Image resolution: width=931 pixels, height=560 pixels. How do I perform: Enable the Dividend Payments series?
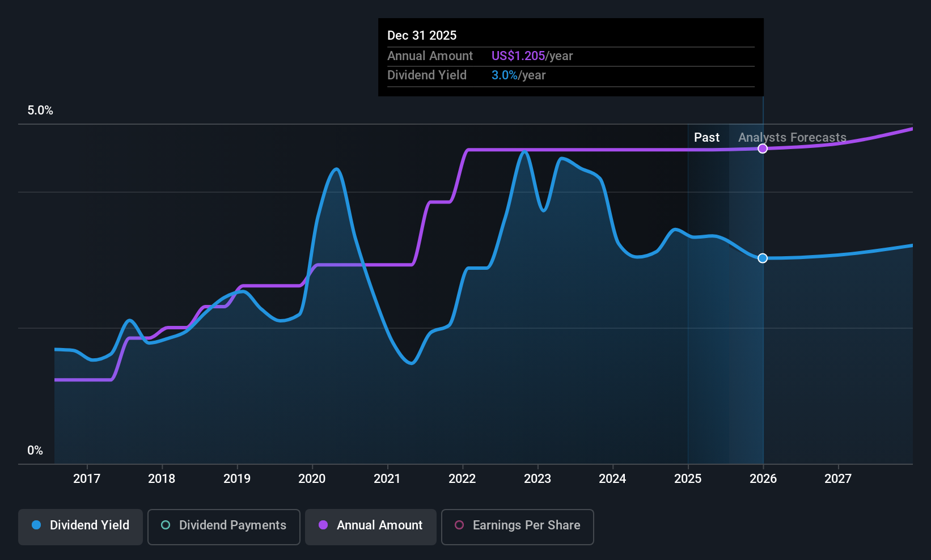(x=224, y=527)
